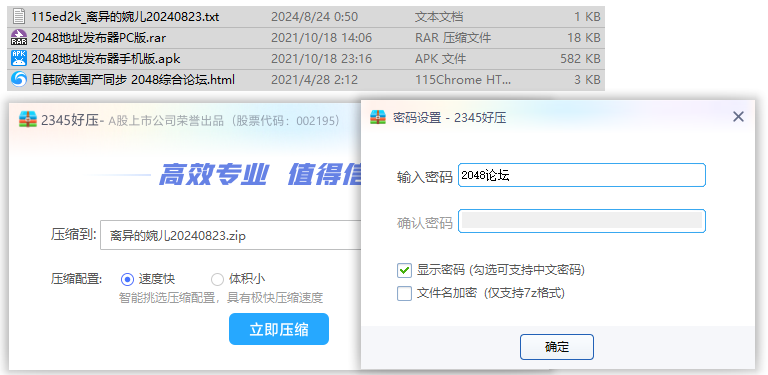
Task: Click the RAR archive icon for 2048地址发布器PC版
Action: pyautogui.click(x=19, y=38)
